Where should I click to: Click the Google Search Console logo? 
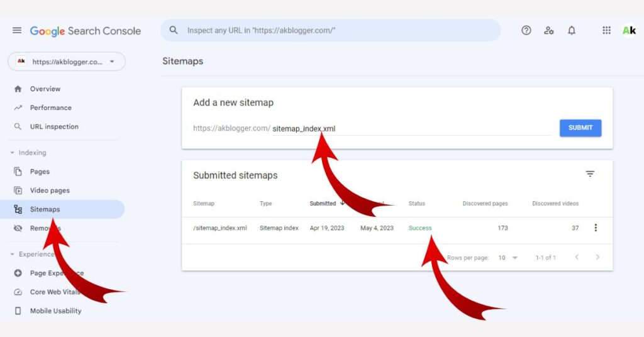[x=86, y=31]
